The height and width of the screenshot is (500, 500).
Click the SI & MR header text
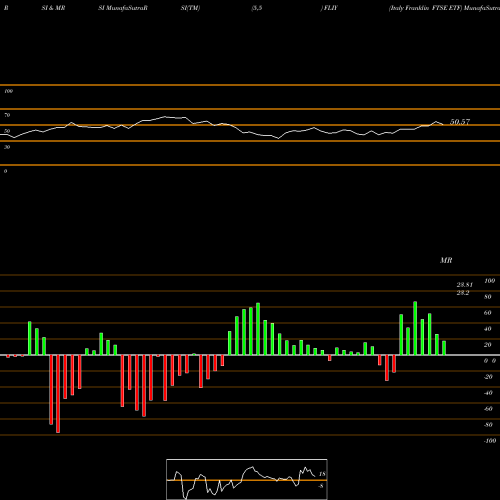[53, 8]
